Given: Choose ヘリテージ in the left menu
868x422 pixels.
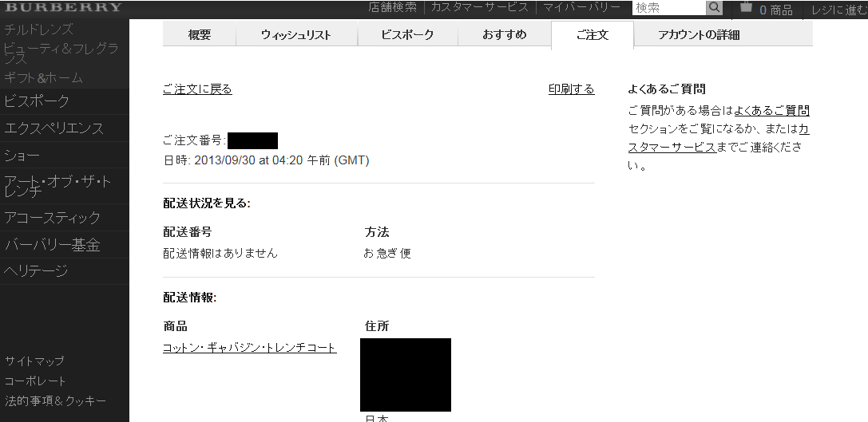Looking at the screenshot, I should pyautogui.click(x=36, y=271).
